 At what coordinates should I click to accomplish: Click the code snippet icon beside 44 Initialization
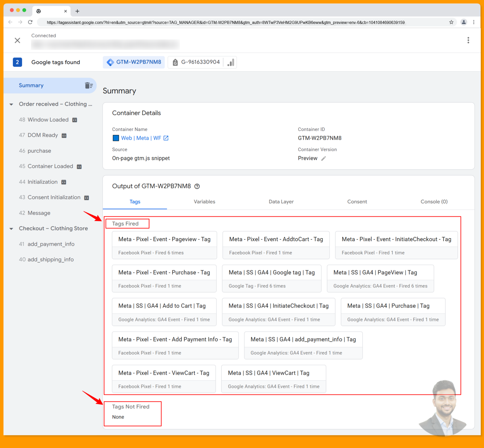pyautogui.click(x=64, y=182)
